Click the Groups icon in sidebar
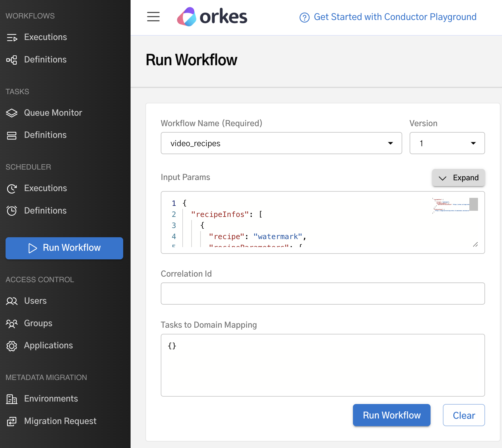This screenshot has height=448, width=502. coord(12,324)
